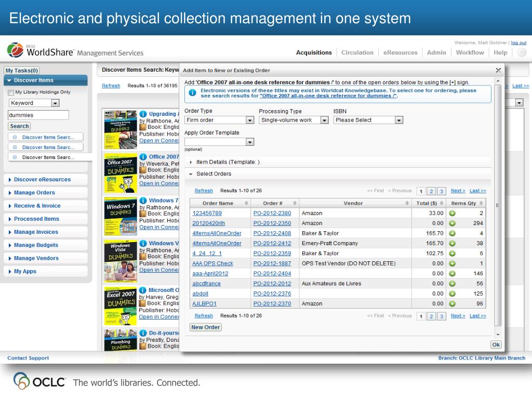The width and height of the screenshot is (532, 399).
Task: Click Ok button in dialog
Action: click(496, 345)
